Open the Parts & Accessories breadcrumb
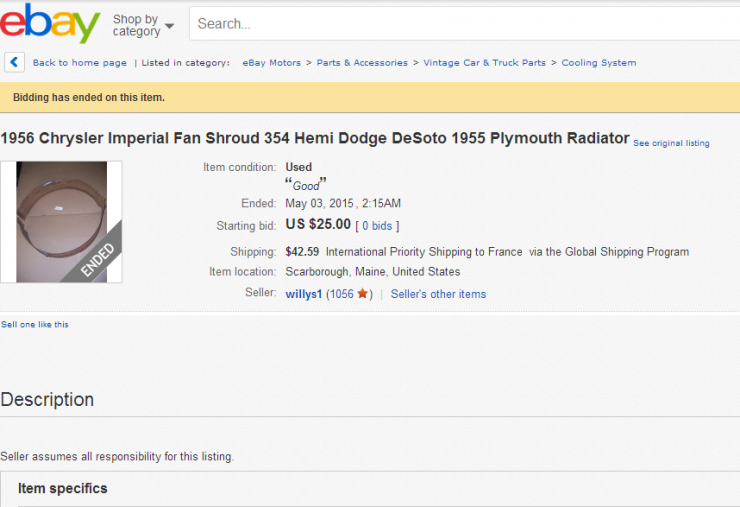The width and height of the screenshot is (740, 507). 362,63
